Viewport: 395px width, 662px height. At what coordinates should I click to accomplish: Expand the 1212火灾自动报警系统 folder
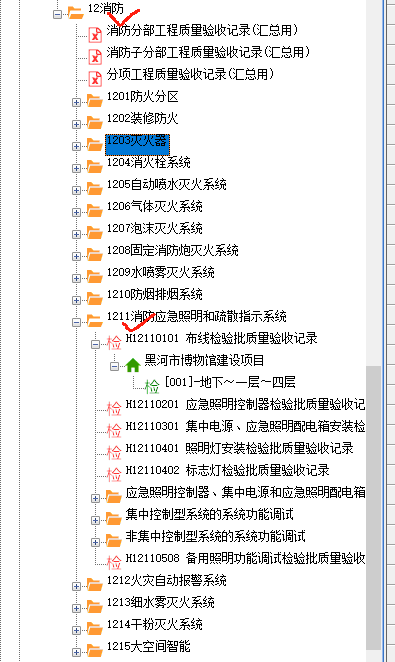[76, 586]
